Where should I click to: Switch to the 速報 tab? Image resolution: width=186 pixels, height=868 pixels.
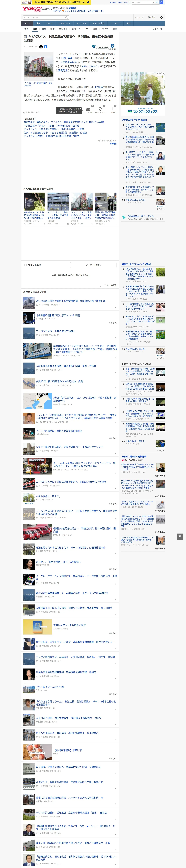[x=38, y=24]
